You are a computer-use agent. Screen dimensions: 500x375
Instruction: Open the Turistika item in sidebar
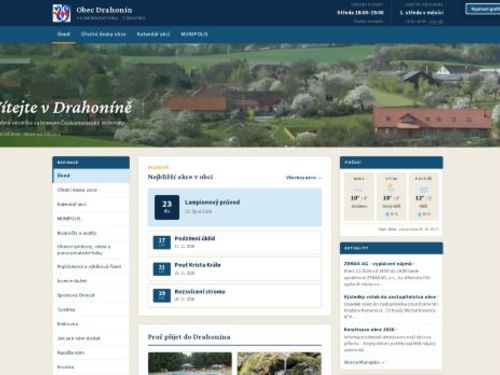(91, 310)
